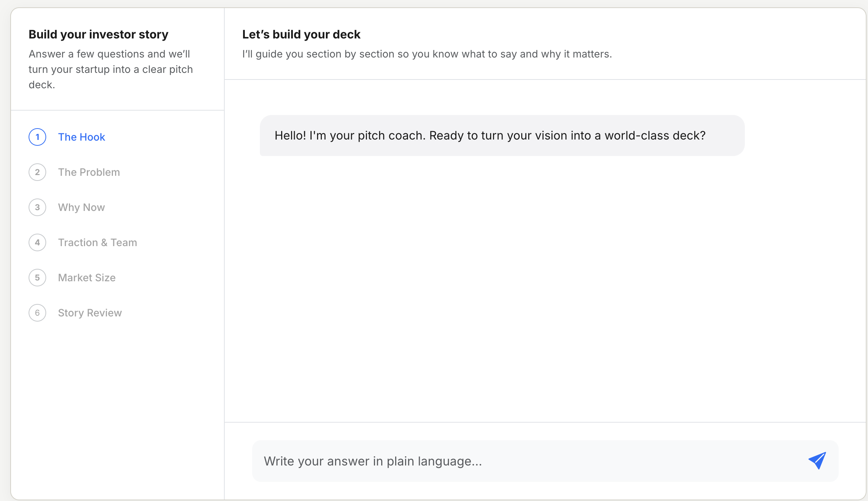Click the 'Let's build your deck' heading
This screenshot has height=501, width=868.
click(x=301, y=34)
